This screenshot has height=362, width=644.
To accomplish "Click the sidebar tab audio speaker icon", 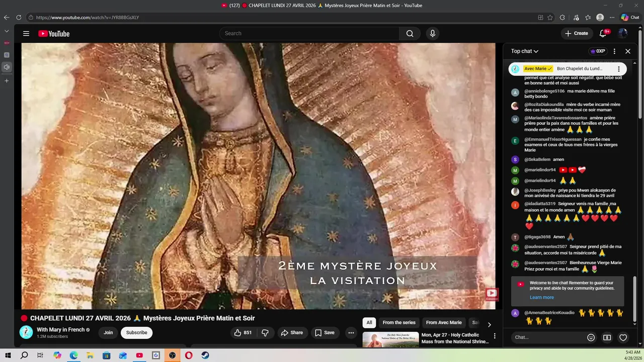I will click(7, 67).
